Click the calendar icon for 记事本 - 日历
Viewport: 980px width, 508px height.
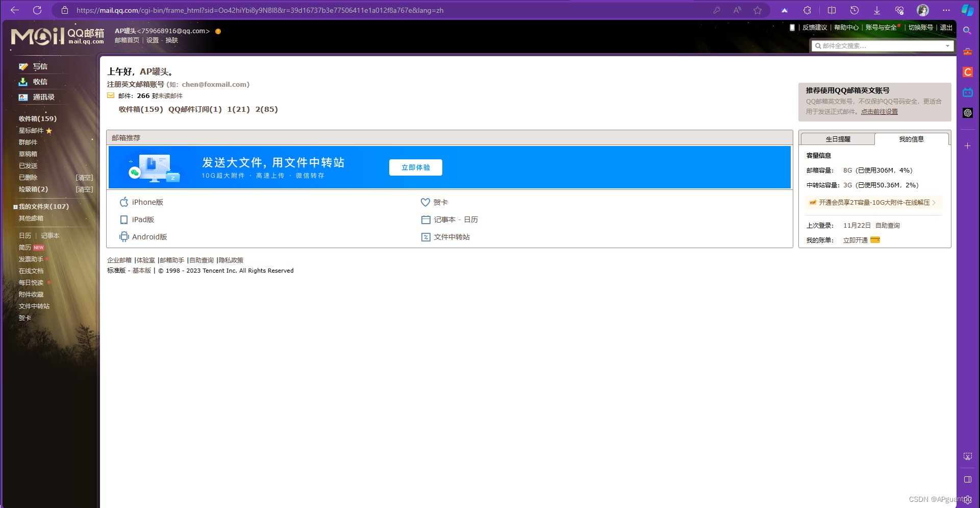426,220
